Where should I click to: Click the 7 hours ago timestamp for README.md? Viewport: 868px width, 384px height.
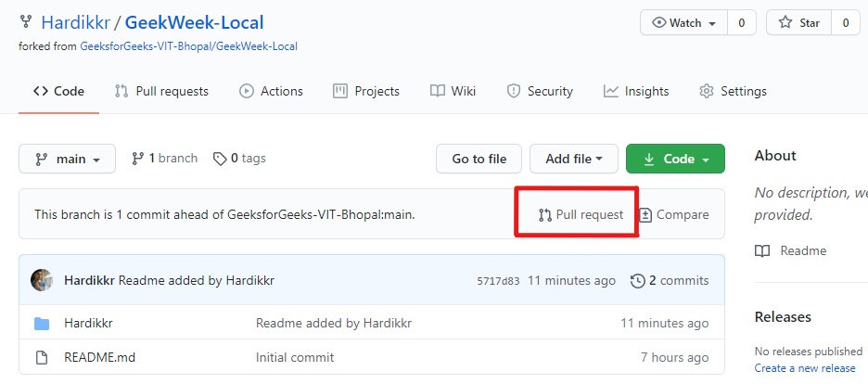pos(675,357)
